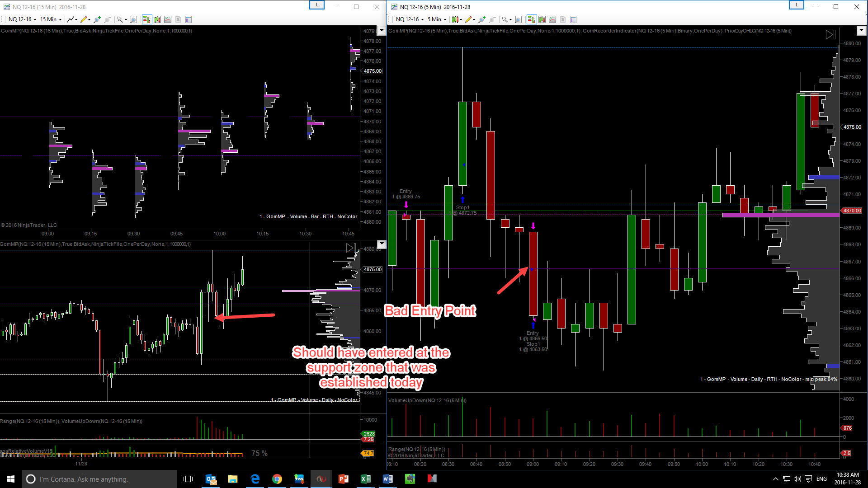Open panel menu arrow in lower 15 Min chart
This screenshot has height=488, width=868.
point(382,244)
